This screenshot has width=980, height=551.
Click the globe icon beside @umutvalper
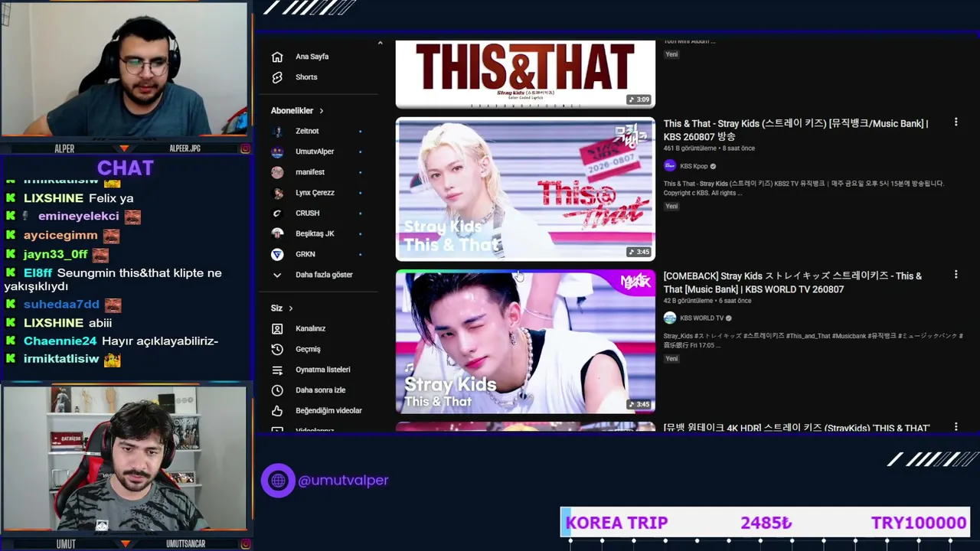point(278,481)
